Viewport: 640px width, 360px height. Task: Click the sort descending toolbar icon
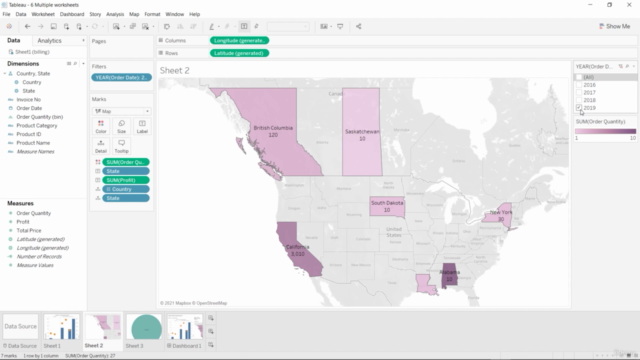click(193, 27)
